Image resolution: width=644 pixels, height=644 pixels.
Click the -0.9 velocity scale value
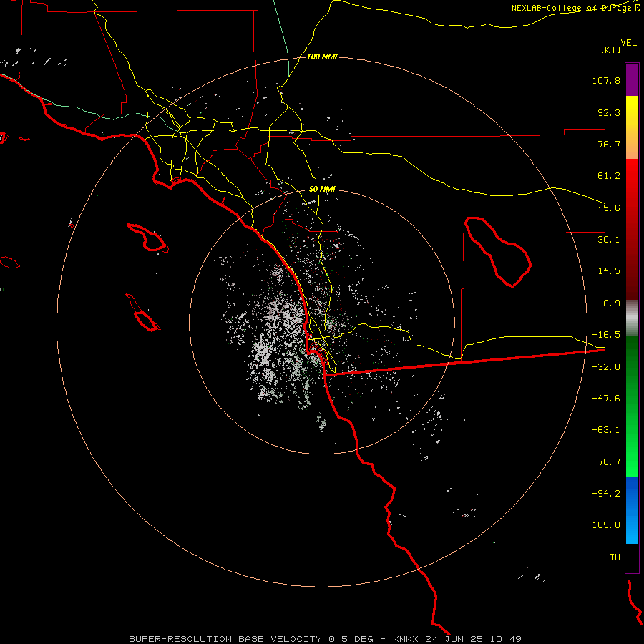[x=609, y=303]
